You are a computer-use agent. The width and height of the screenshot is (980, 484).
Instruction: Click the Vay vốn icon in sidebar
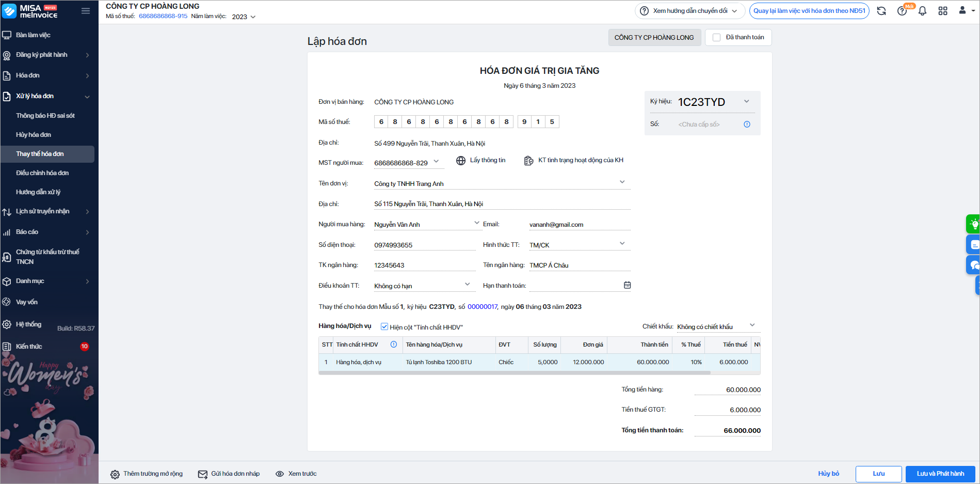[x=7, y=302]
